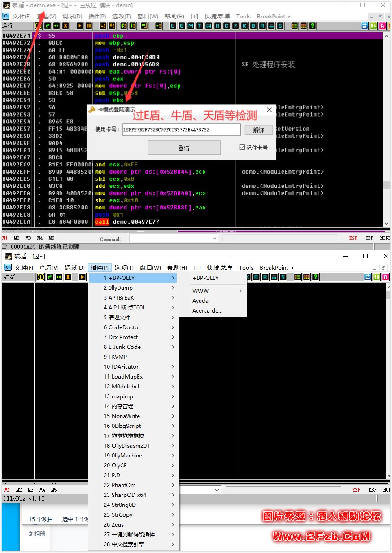Click the upper disassembly pane's vertical scrollbar thumb

coord(386,185)
